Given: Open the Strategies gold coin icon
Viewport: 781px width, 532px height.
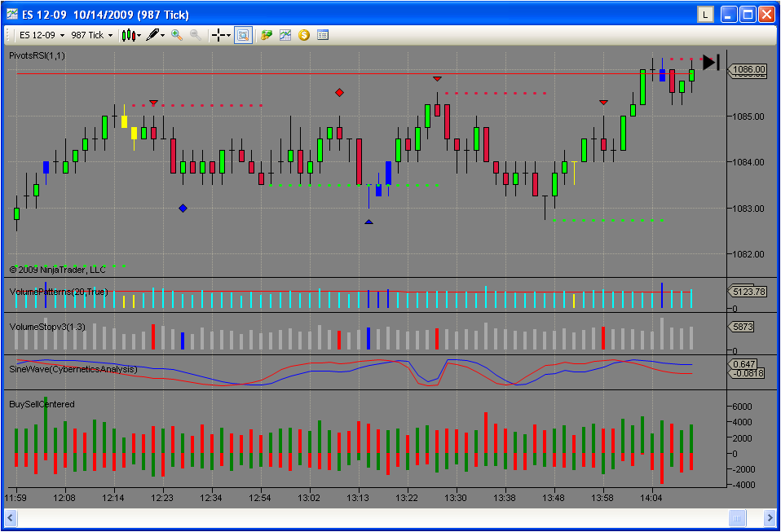Looking at the screenshot, I should tap(304, 35).
